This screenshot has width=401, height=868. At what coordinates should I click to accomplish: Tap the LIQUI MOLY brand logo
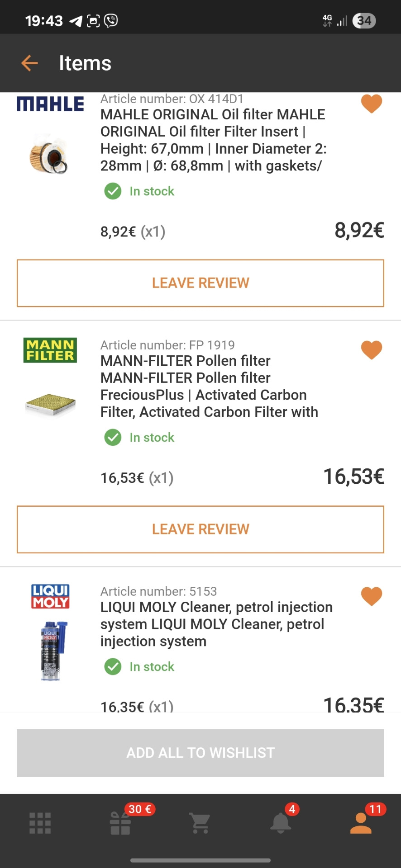pyautogui.click(x=50, y=596)
